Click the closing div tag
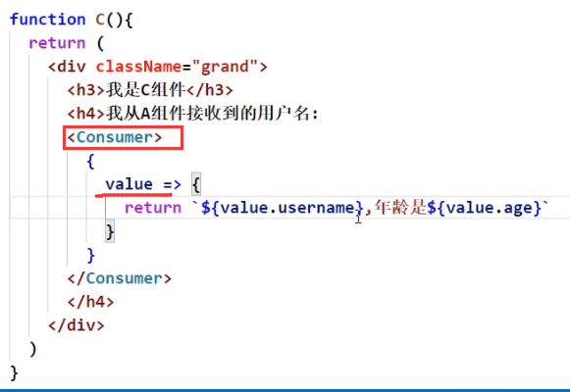The height and width of the screenshot is (392, 570). tap(77, 325)
